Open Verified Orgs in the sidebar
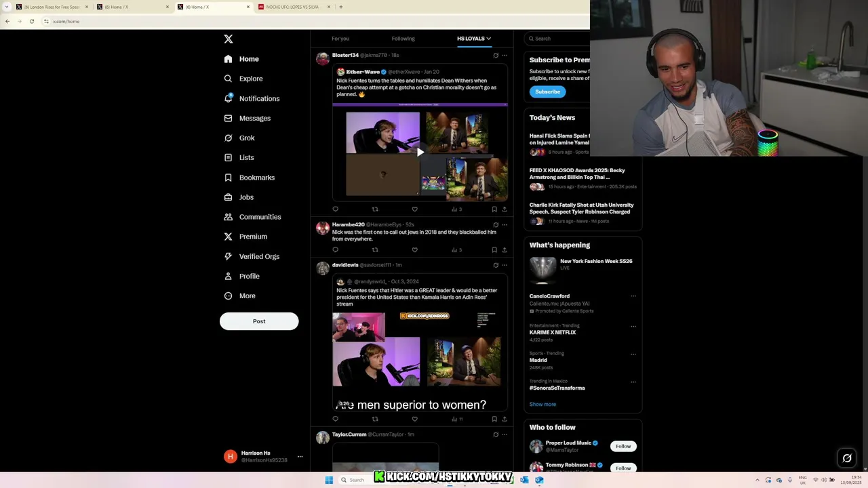Image resolution: width=868 pixels, height=488 pixels. tap(252, 256)
